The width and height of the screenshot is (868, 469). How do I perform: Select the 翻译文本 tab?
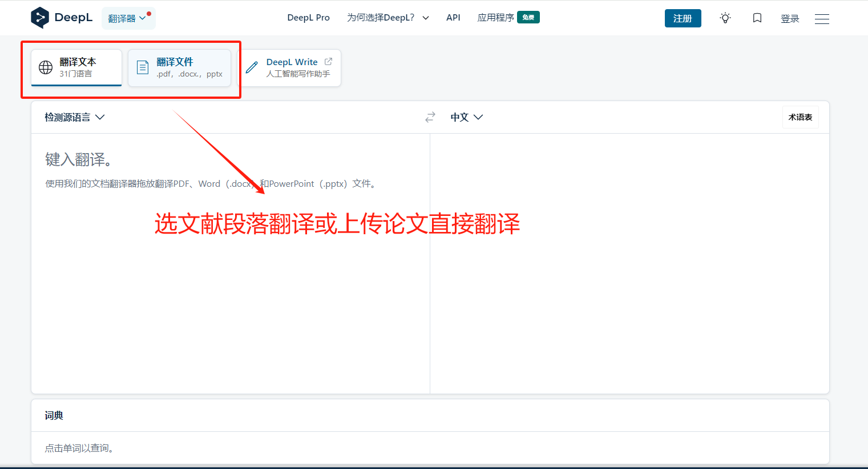tap(76, 68)
